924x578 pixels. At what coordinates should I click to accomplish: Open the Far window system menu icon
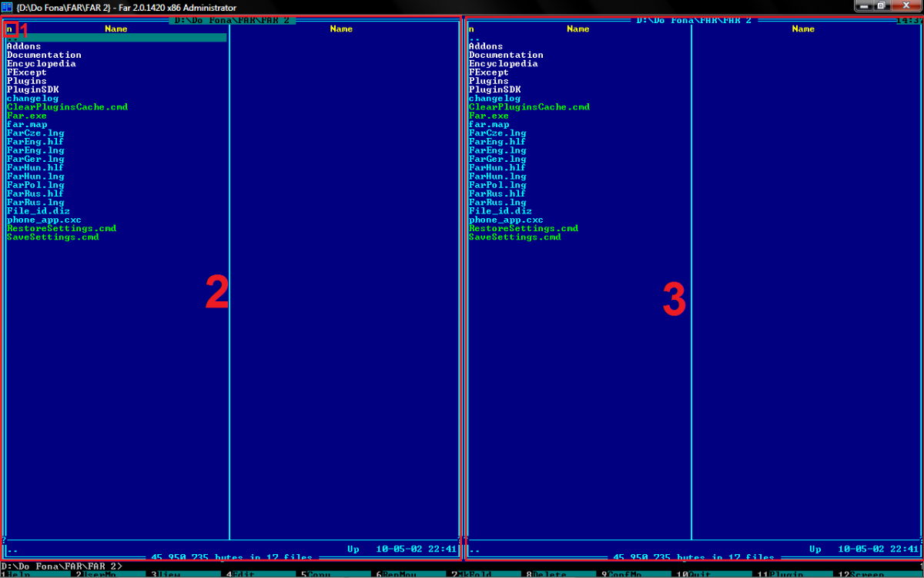tap(8, 6)
